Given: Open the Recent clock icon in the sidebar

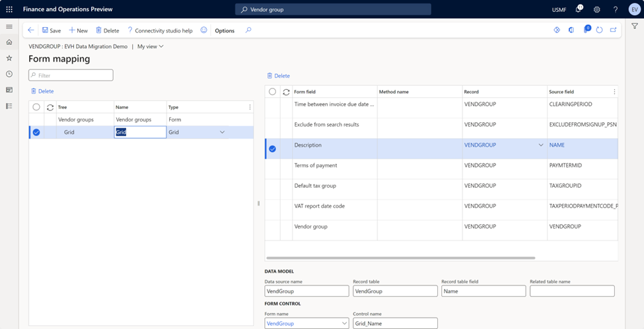Looking at the screenshot, I should [x=9, y=74].
